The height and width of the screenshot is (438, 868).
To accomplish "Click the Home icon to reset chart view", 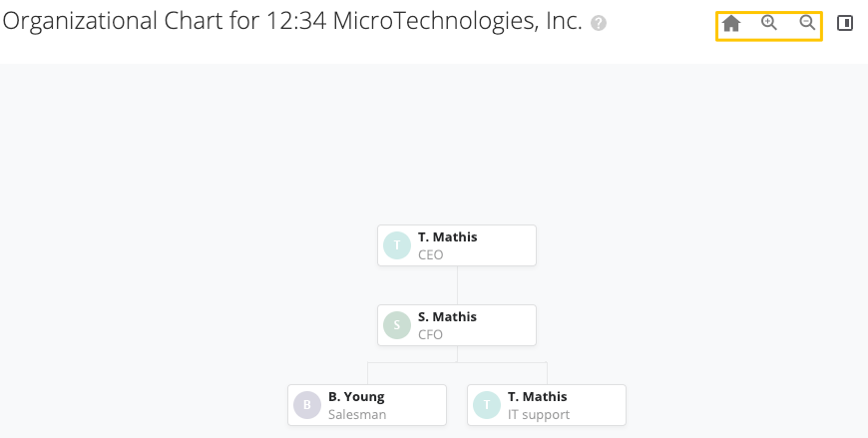I will coord(731,24).
